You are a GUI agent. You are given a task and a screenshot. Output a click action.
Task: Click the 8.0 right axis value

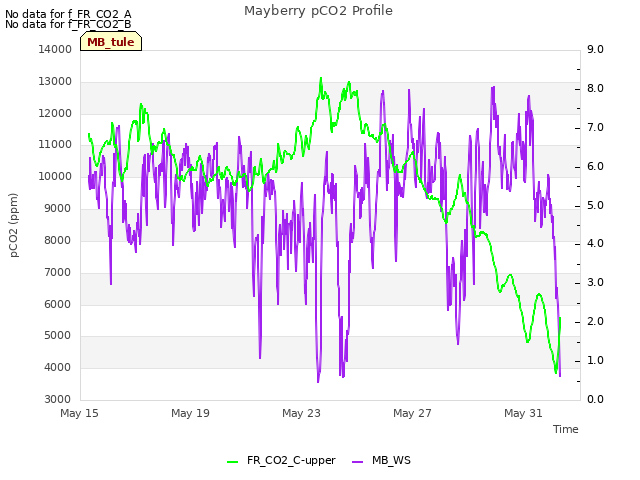595,88
